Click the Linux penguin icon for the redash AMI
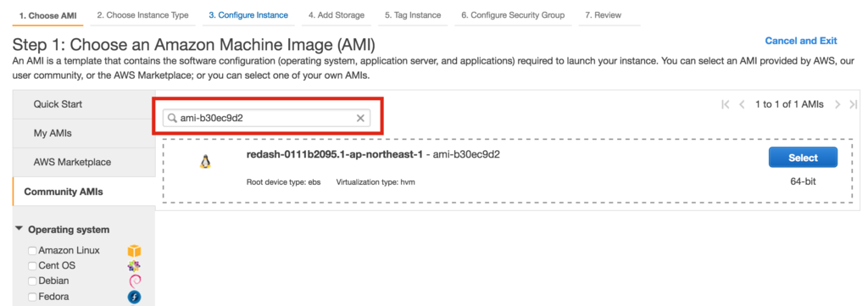868x306 pixels. pos(205,162)
